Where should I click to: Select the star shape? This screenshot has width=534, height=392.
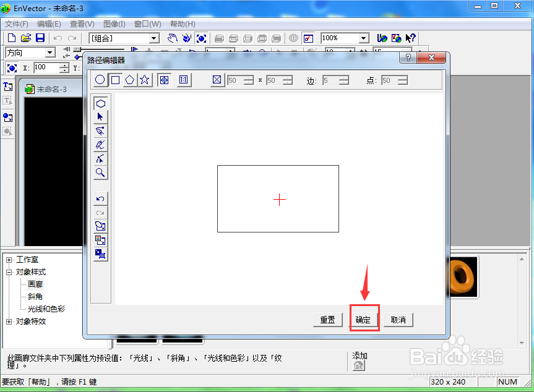coord(144,80)
